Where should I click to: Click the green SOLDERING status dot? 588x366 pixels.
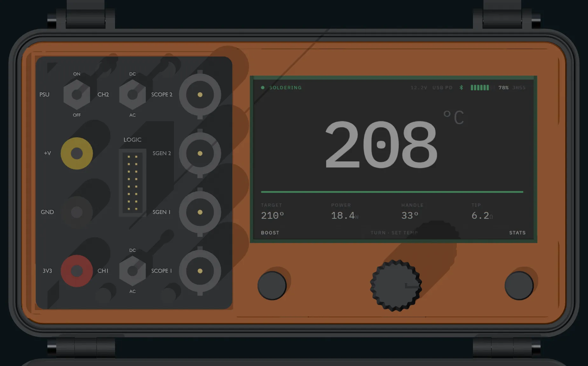[x=263, y=88]
